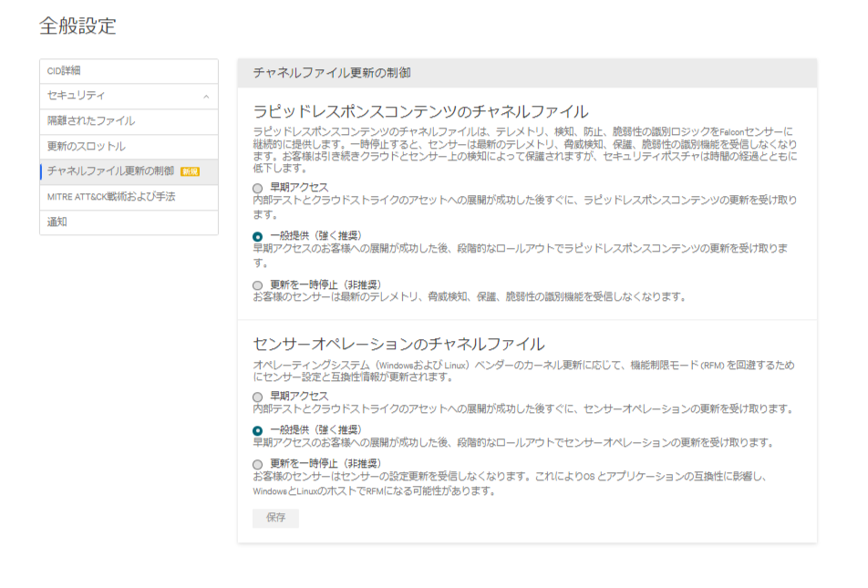This screenshot has width=868, height=588.
Task: Go to 隔離されたファイル settings
Action: pos(91,121)
